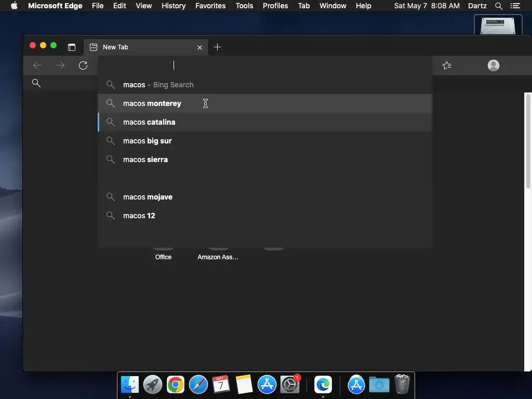Screen dimensions: 532x399
Task: Click the page's vertical scrollbar
Action: pyautogui.click(x=528, y=141)
